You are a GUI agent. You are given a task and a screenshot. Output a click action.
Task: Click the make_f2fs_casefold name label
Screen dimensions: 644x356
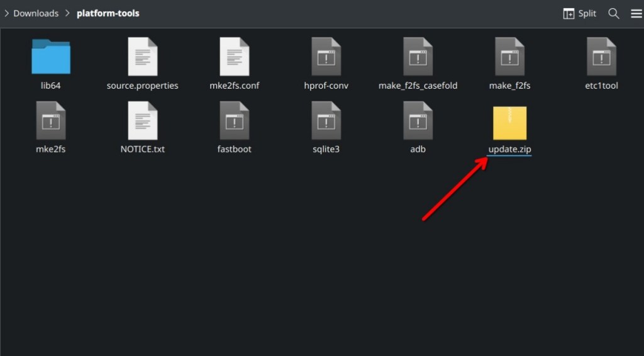(x=418, y=86)
